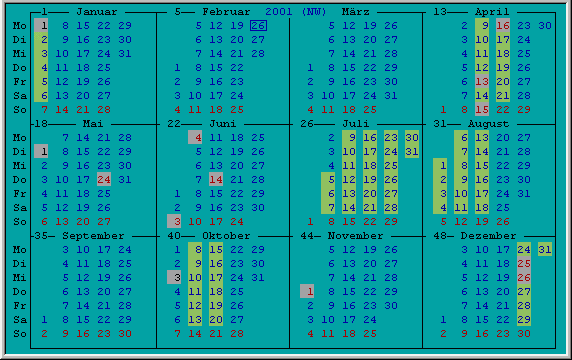572x360 pixels.
Task: Click the Oktober month heading
Action: [x=227, y=236]
